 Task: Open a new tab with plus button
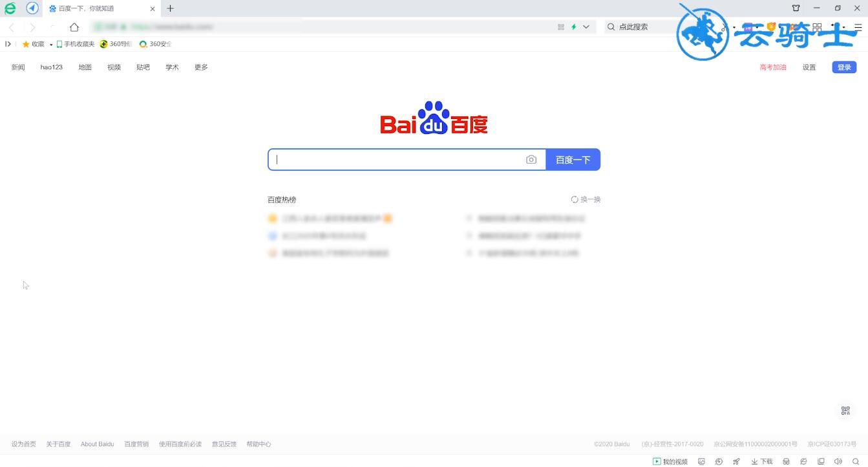click(x=170, y=8)
